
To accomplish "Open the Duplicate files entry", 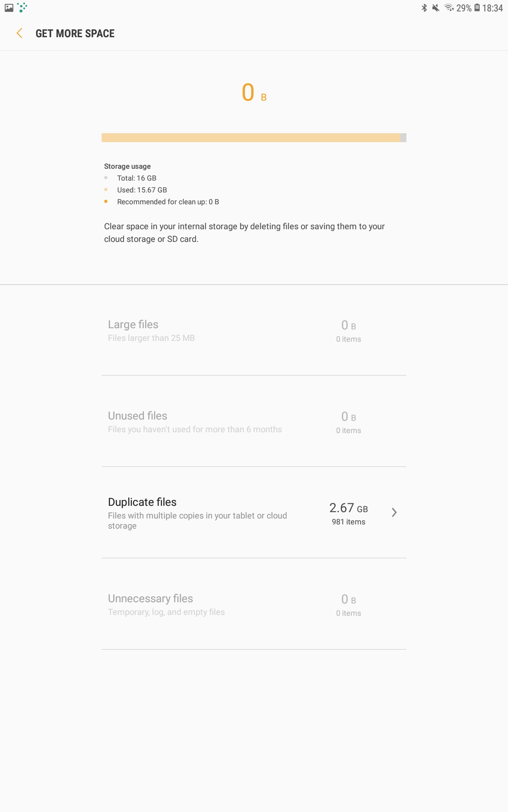I will tap(254, 513).
